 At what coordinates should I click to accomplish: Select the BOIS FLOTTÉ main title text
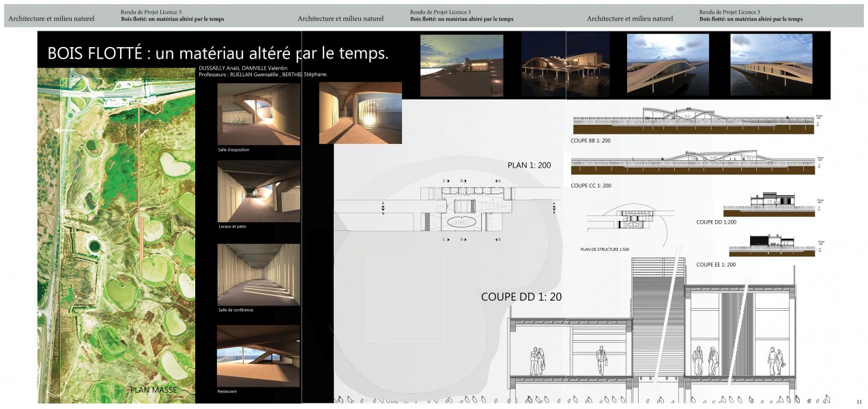(218, 53)
